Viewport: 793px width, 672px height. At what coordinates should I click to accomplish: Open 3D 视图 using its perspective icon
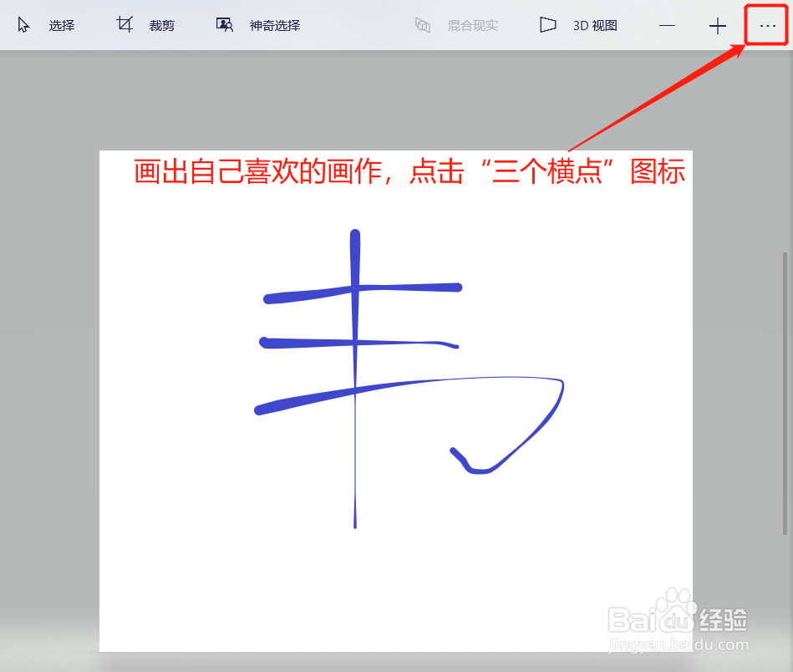tap(547, 25)
